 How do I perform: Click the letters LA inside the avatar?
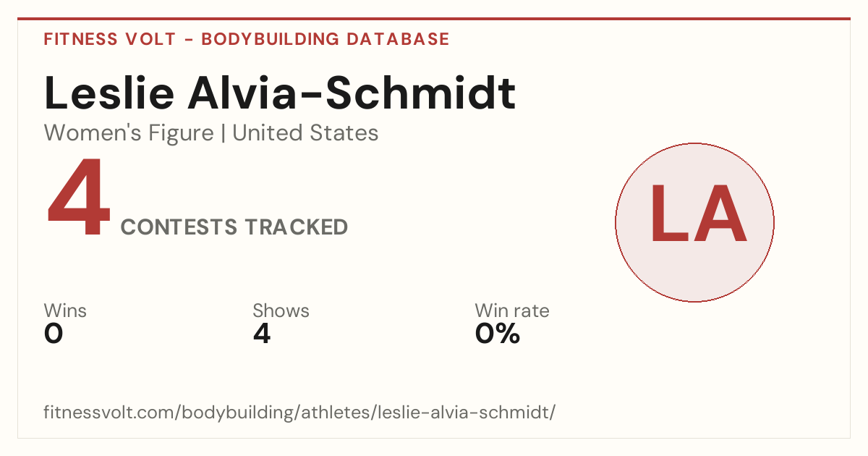pos(697,214)
